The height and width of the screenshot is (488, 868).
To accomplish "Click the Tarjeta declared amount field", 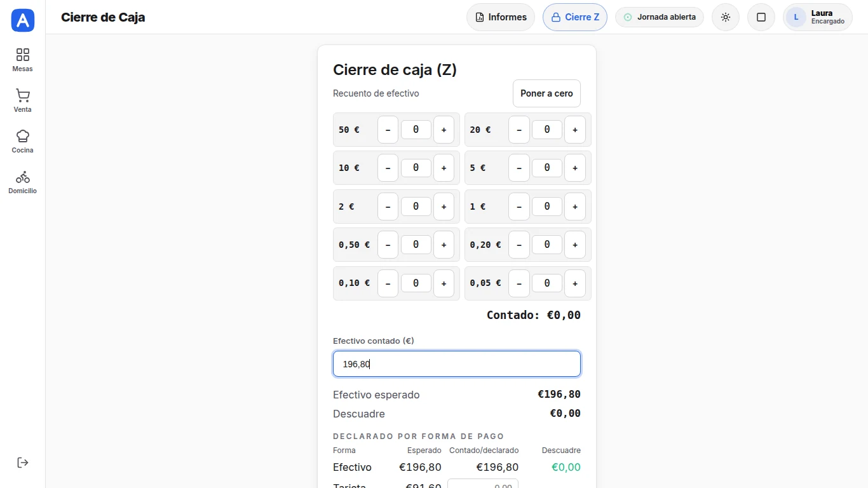I will pyautogui.click(x=483, y=484).
